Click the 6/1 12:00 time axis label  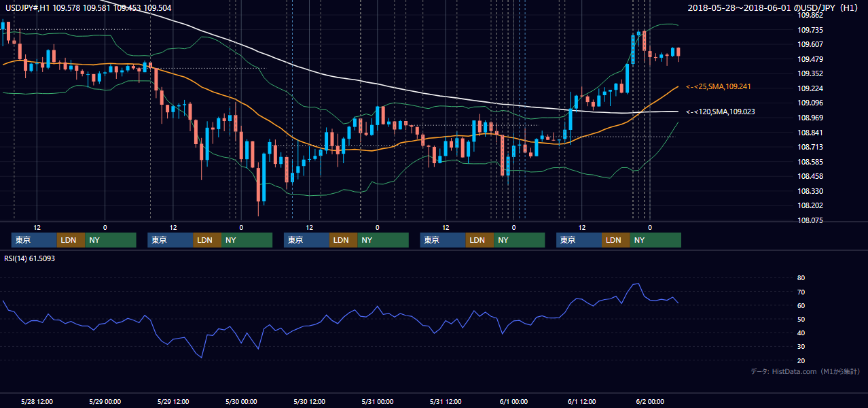[x=582, y=401]
